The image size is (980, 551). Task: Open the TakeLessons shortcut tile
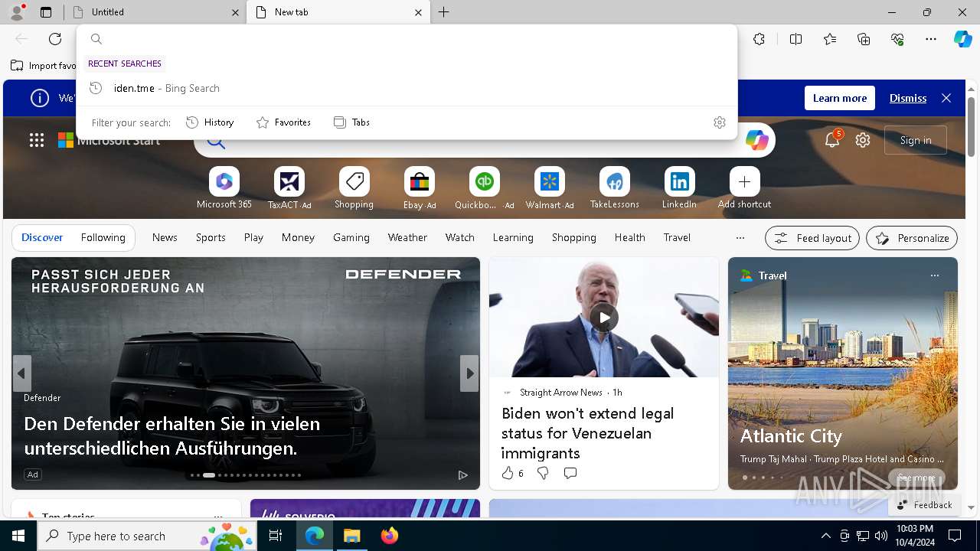point(615,188)
